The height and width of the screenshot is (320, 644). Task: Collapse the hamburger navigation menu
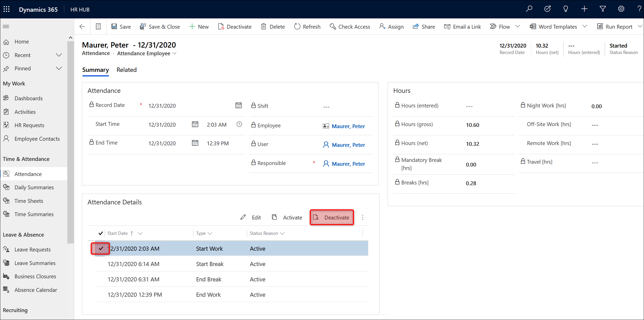click(6, 27)
